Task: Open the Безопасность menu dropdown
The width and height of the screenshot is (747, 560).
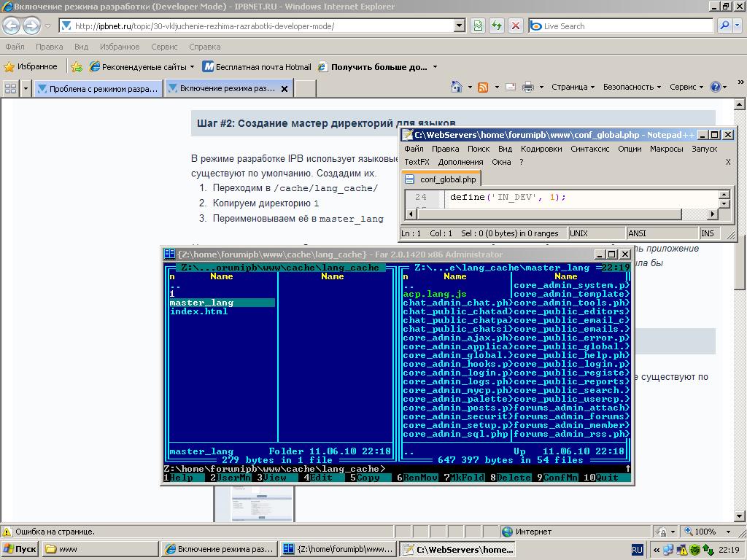Action: [x=632, y=87]
